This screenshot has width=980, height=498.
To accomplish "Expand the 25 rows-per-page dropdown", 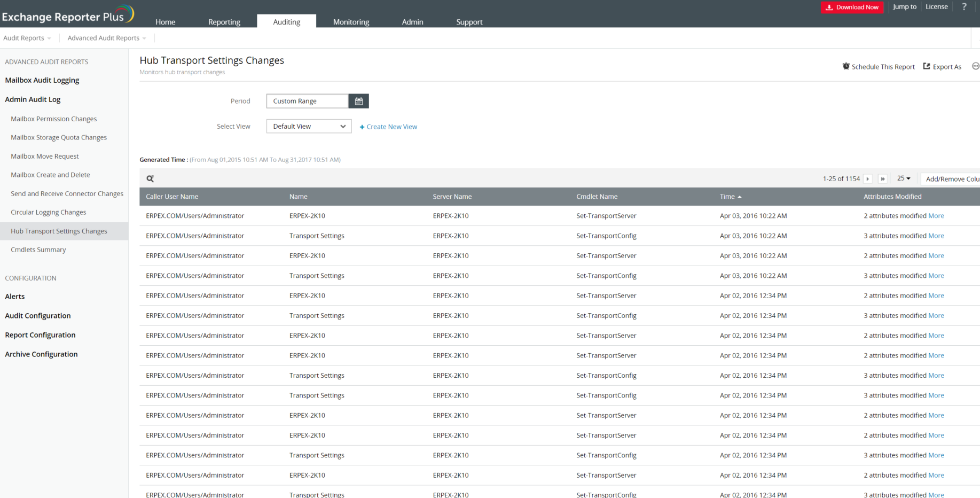I will tap(904, 178).
